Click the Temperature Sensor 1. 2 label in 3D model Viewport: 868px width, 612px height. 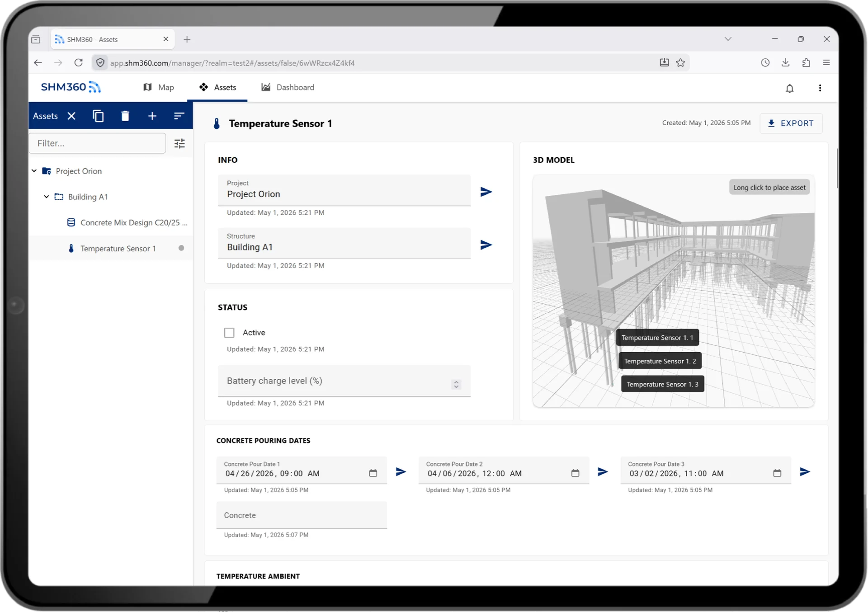[x=660, y=361]
